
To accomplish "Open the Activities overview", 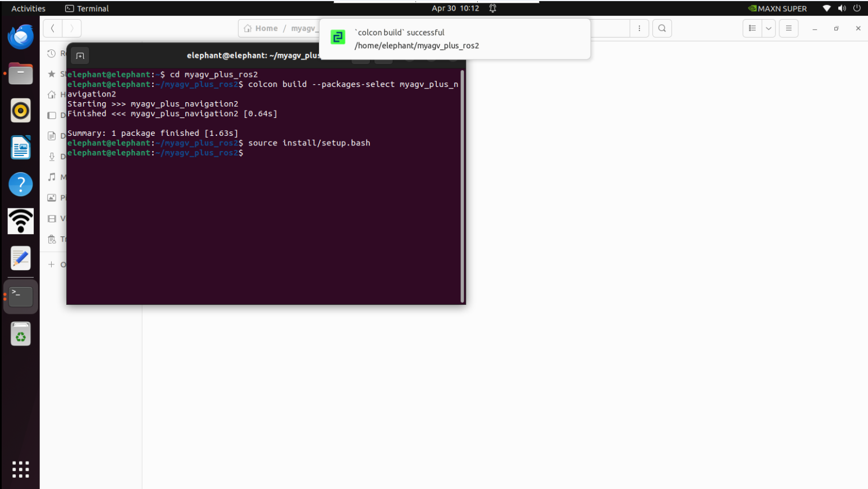I will point(28,8).
